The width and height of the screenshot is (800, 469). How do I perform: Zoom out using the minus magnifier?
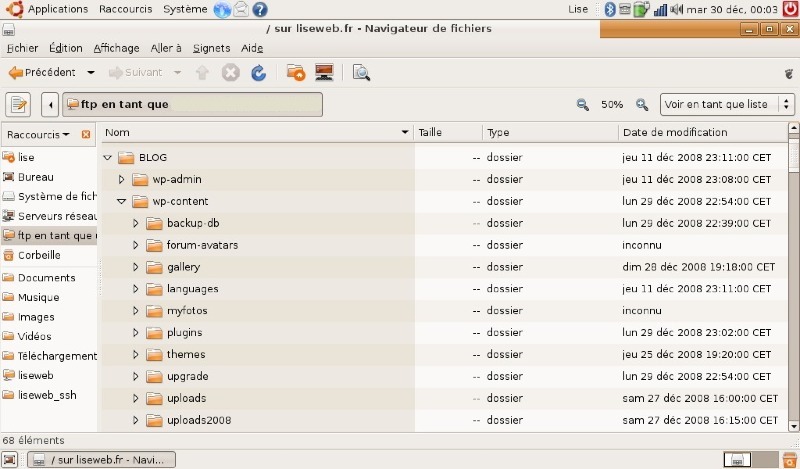click(583, 104)
